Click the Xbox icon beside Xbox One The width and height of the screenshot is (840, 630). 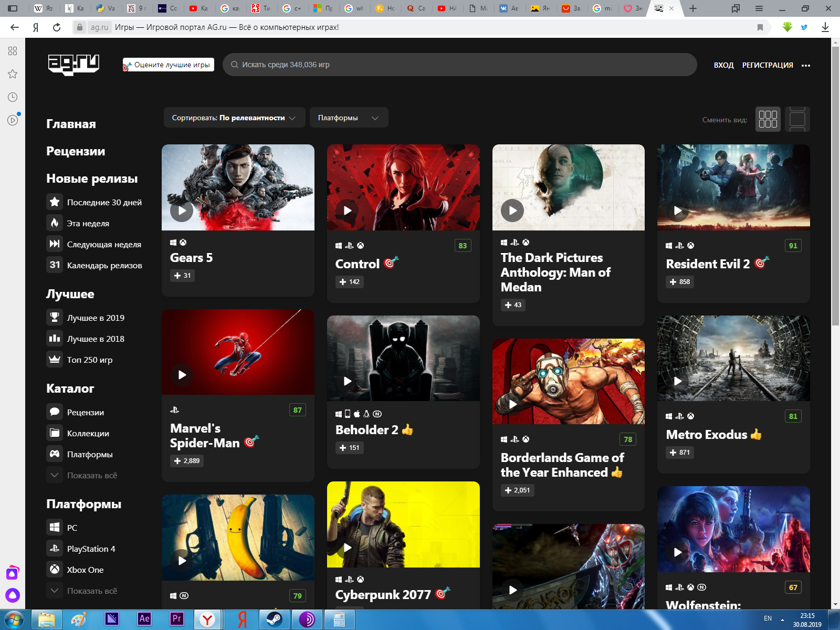pos(55,569)
